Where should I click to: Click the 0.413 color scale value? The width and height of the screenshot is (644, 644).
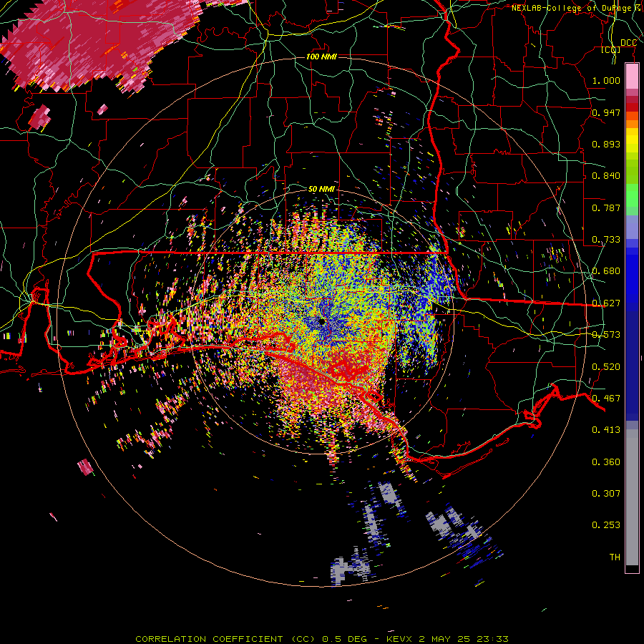tap(606, 430)
